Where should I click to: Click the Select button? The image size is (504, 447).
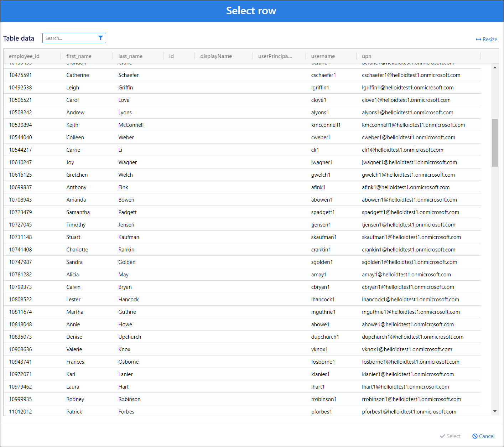(450, 436)
